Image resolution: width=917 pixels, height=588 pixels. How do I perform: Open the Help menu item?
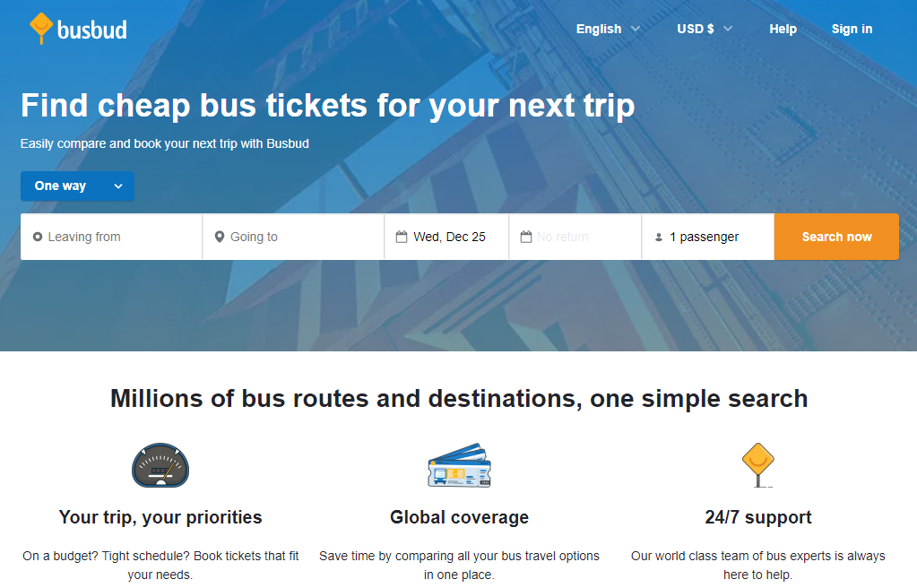[x=783, y=28]
